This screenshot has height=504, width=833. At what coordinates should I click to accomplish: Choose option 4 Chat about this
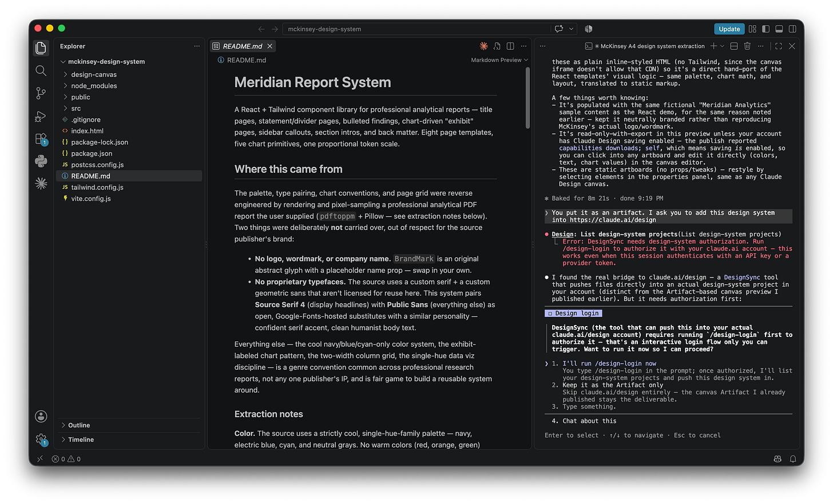coord(584,421)
